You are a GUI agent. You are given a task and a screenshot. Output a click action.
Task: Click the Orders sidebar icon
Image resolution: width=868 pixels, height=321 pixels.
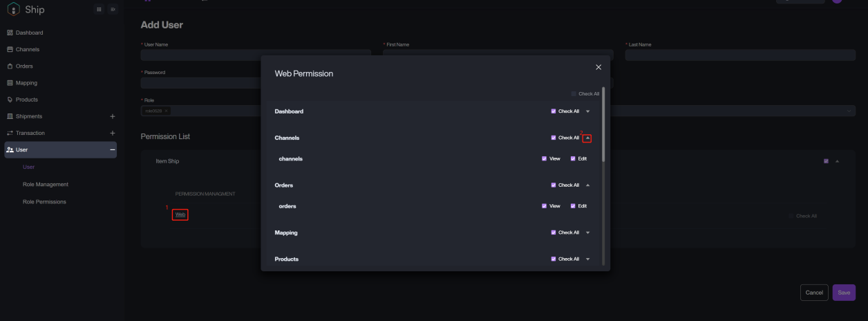coord(10,66)
